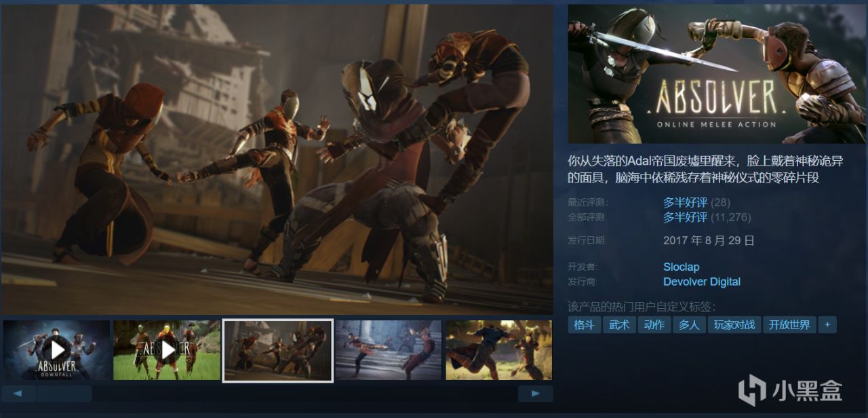Select the highlighted fight screenshot thumbnail
Image resolution: width=868 pixels, height=418 pixels.
point(278,350)
